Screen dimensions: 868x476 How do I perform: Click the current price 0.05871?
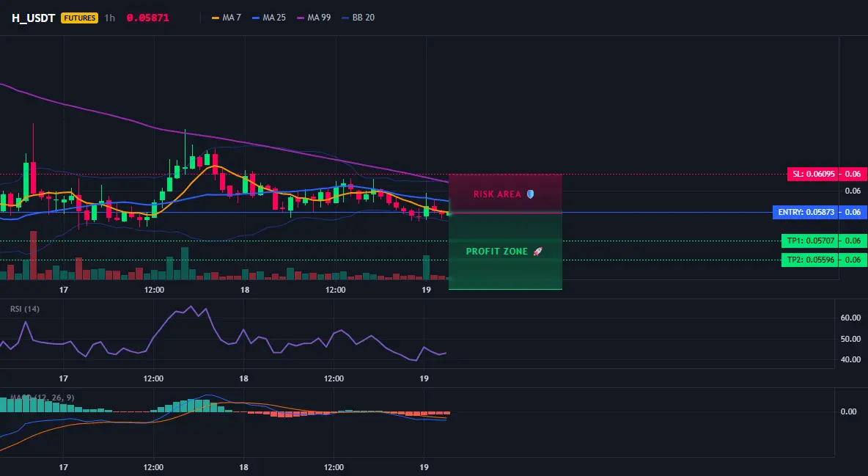pos(148,18)
